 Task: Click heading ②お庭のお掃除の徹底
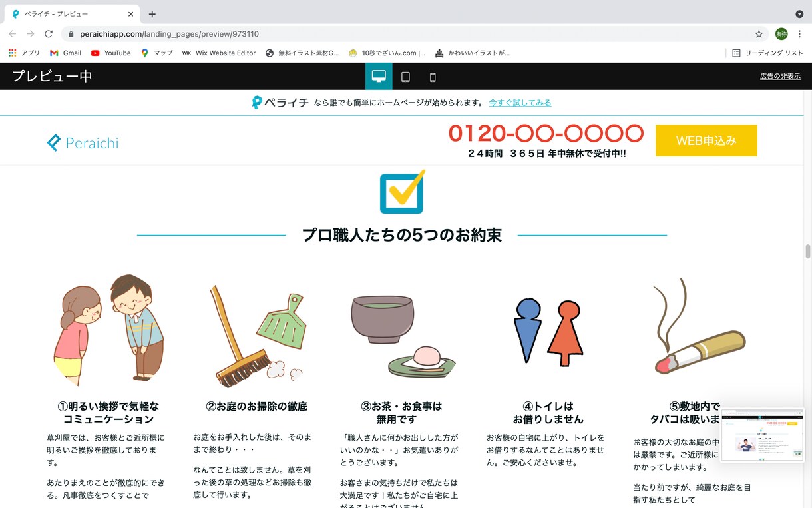[x=257, y=406]
